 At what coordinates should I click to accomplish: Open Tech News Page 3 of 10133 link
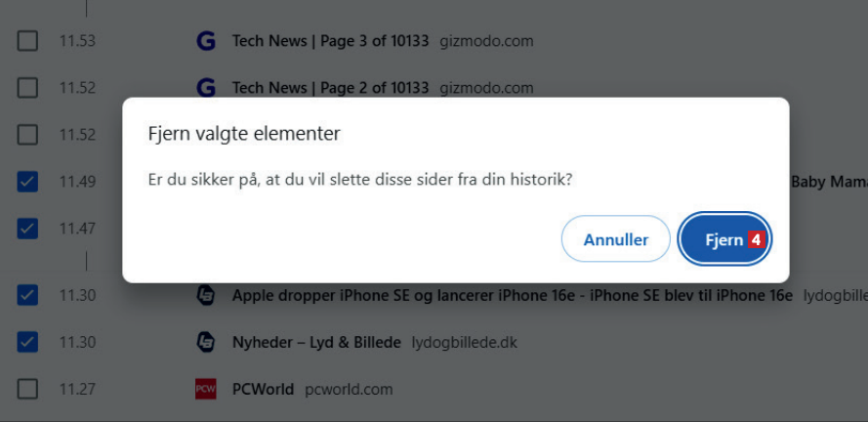pos(330,41)
